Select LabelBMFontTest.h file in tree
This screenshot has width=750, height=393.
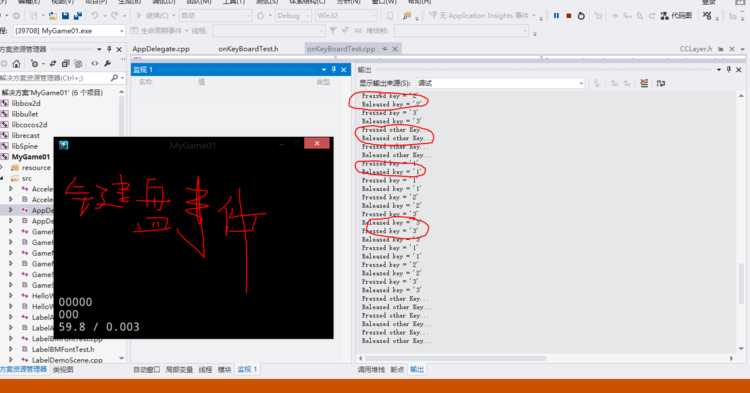pos(63,349)
